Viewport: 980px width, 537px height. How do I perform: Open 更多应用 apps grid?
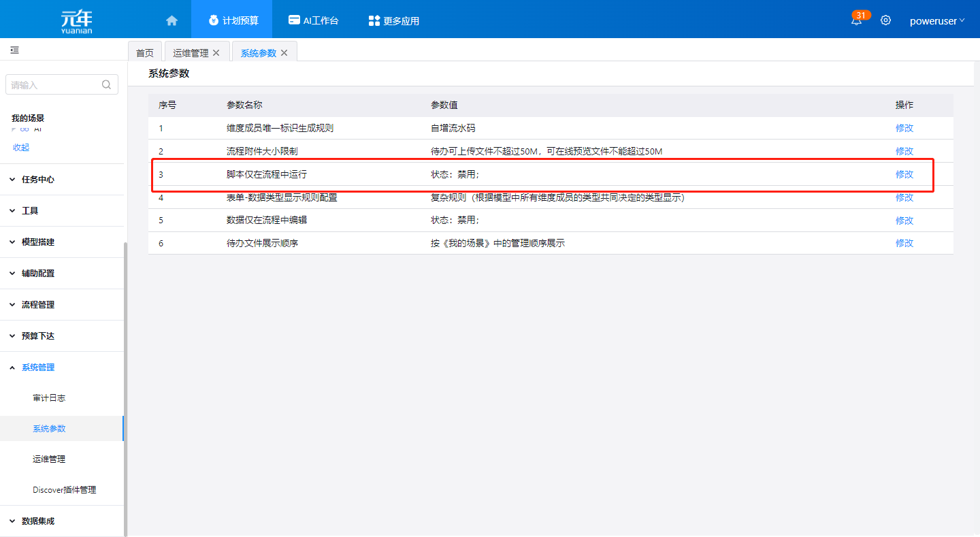(x=393, y=20)
